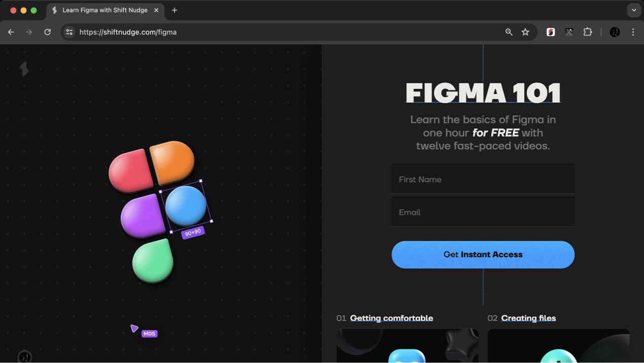This screenshot has width=644, height=363.
Task: Open the Chrome three-dot menu
Action: click(633, 32)
